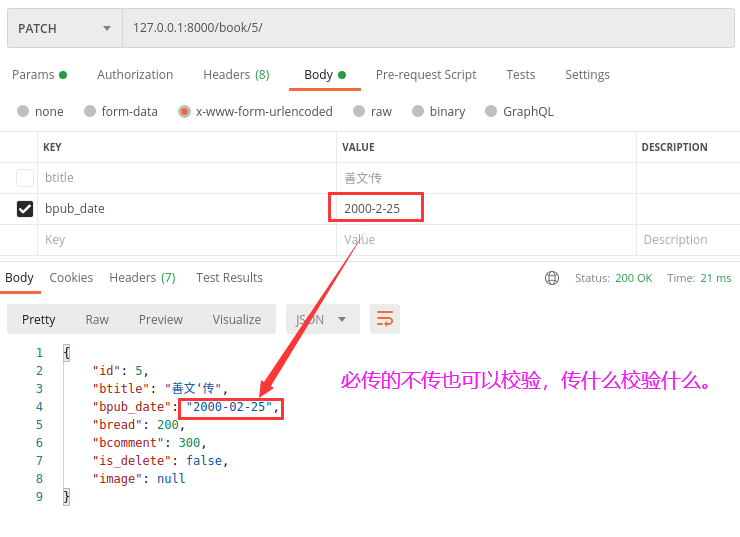Switch response view to Raw

(x=97, y=319)
